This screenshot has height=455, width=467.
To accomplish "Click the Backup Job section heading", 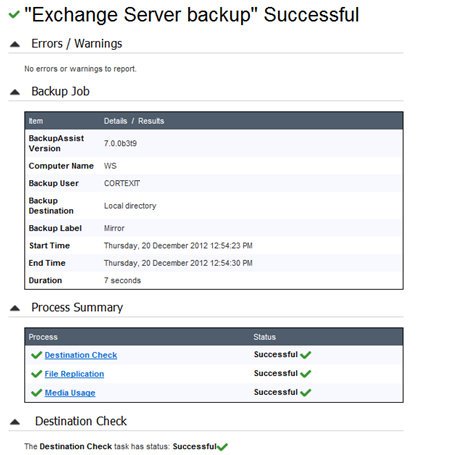I will pos(60,91).
